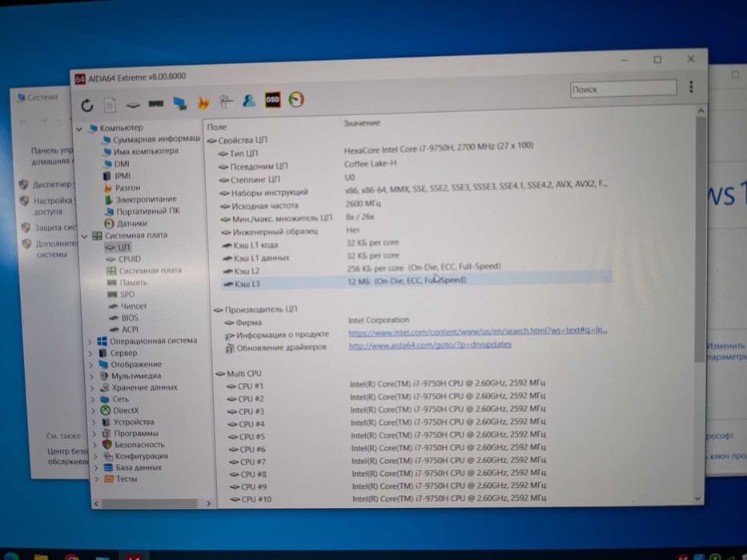Open the Конфигурация tree item
The width and height of the screenshot is (747, 560).
136,456
